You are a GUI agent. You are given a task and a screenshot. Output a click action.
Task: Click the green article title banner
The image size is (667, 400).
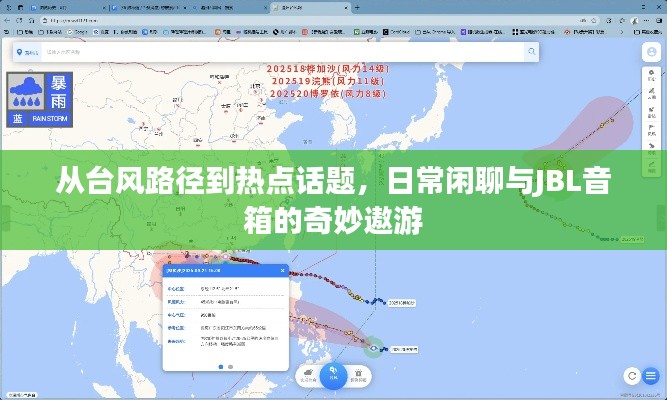(333, 197)
